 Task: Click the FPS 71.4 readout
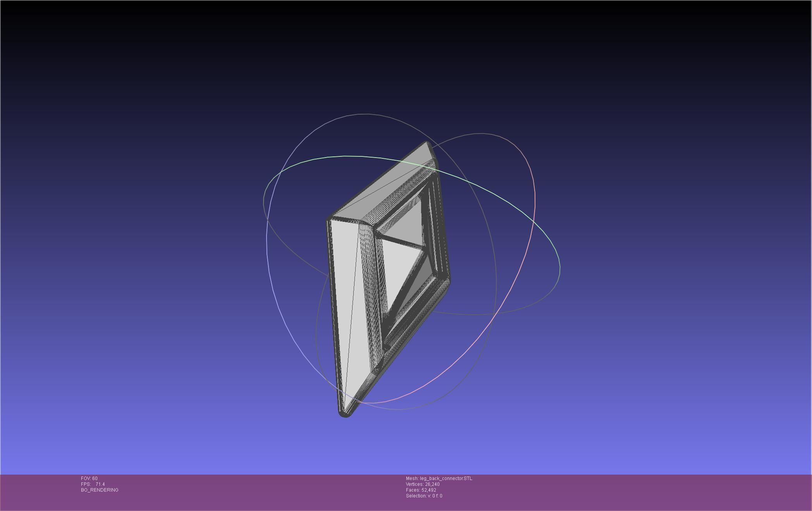(93, 484)
